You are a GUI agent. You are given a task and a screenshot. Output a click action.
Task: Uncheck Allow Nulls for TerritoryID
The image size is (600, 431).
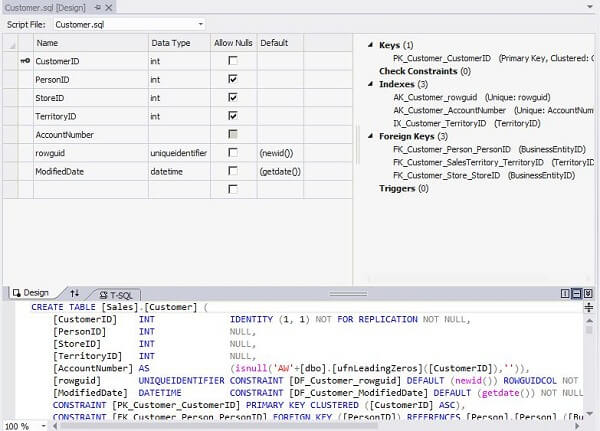coord(232,116)
